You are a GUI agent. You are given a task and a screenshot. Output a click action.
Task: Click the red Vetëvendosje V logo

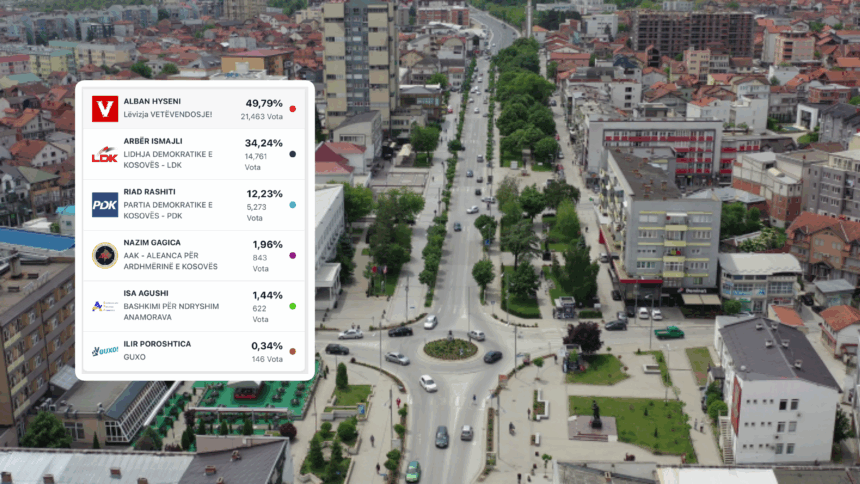coord(105,108)
